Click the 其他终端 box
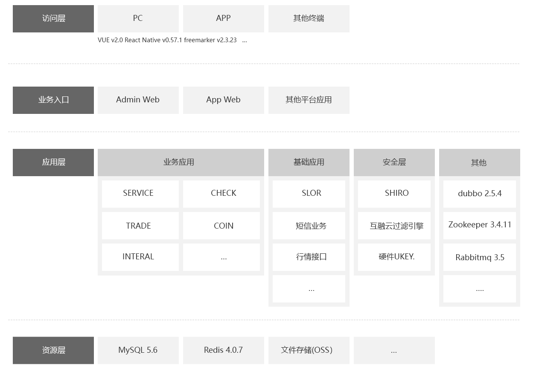 click(309, 18)
